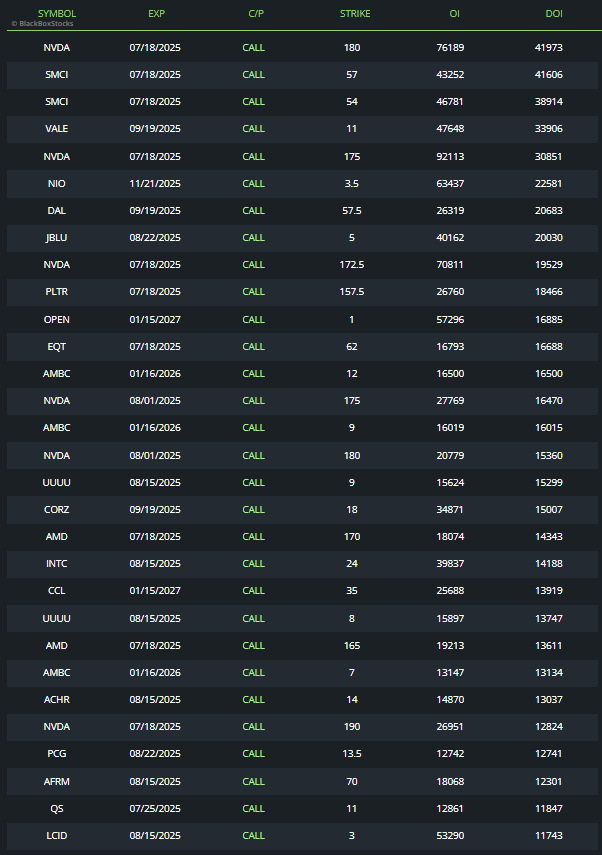Screen dimensions: 602x855
Task: Click the C/P column header
Action: (256, 14)
